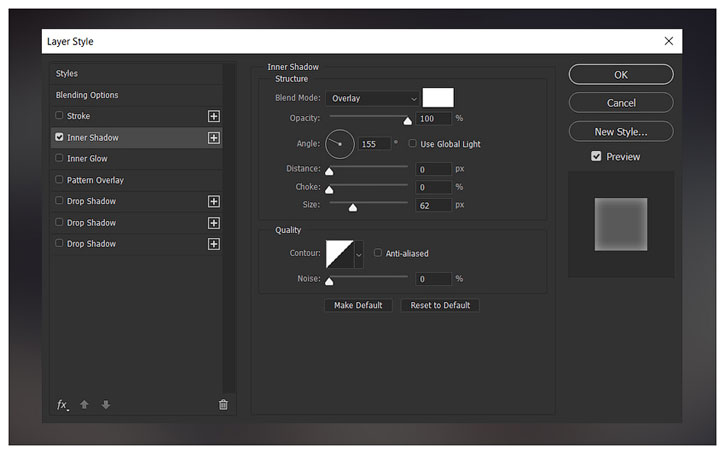Screen dimensions: 725x454
Task: Select the Inner Shadow effect row
Action: point(136,138)
